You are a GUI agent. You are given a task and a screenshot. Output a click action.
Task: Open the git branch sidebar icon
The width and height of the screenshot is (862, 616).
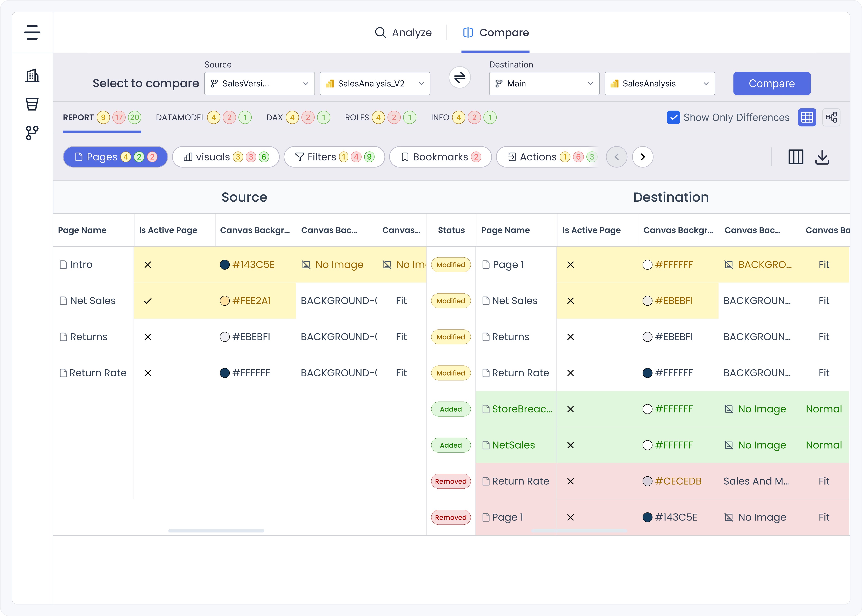click(x=32, y=133)
